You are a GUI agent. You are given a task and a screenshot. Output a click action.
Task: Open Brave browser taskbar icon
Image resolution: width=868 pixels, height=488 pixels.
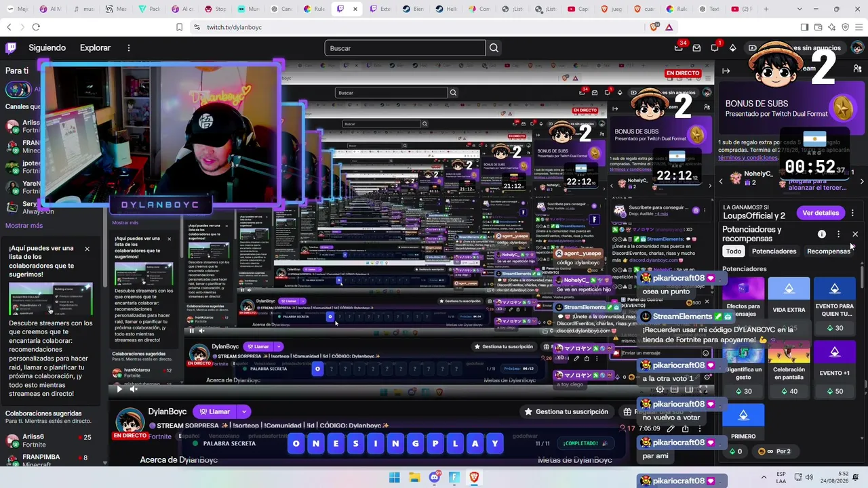(474, 477)
